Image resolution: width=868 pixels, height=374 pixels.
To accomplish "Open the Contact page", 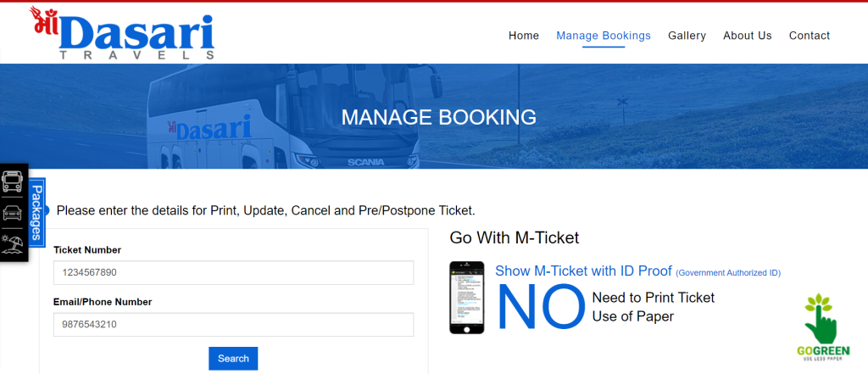I will coord(810,36).
